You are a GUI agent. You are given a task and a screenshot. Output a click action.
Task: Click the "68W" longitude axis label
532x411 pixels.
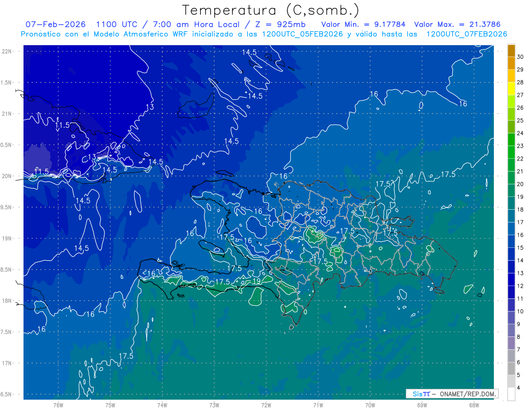[474, 405]
